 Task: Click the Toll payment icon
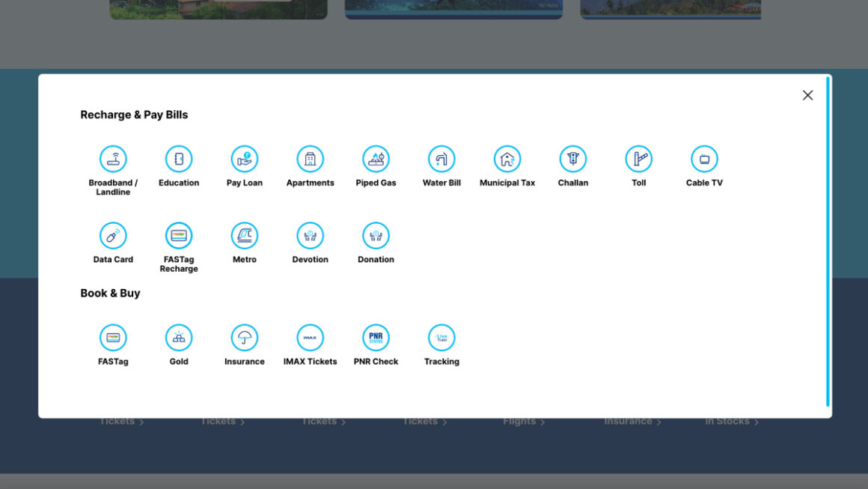pos(638,160)
